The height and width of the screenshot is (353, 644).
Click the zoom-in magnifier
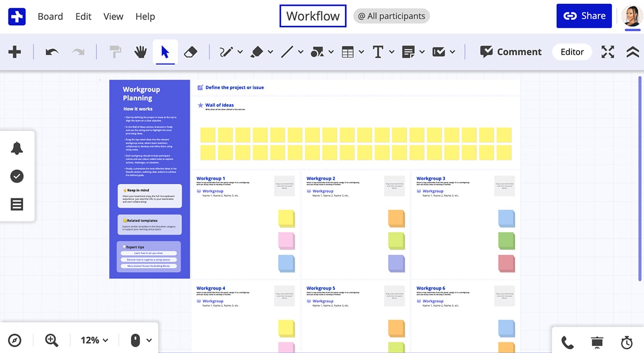[x=52, y=340]
